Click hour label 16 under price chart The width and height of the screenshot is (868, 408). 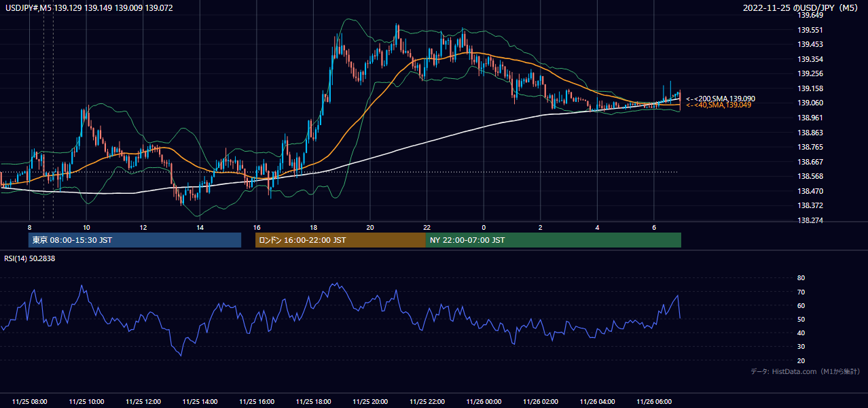256,227
